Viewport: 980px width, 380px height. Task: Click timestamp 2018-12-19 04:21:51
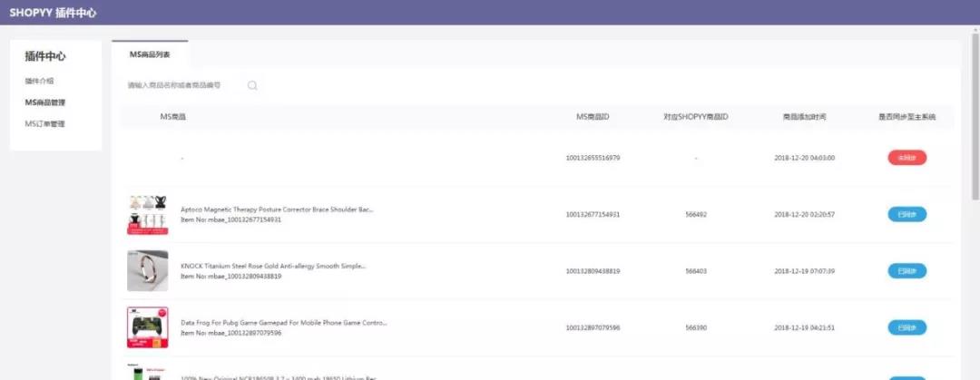point(804,327)
